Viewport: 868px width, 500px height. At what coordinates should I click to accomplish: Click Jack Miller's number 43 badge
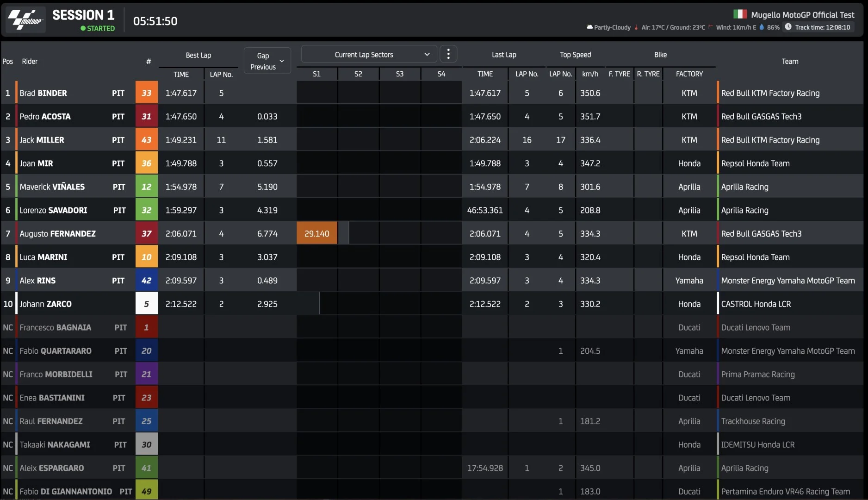(x=146, y=140)
